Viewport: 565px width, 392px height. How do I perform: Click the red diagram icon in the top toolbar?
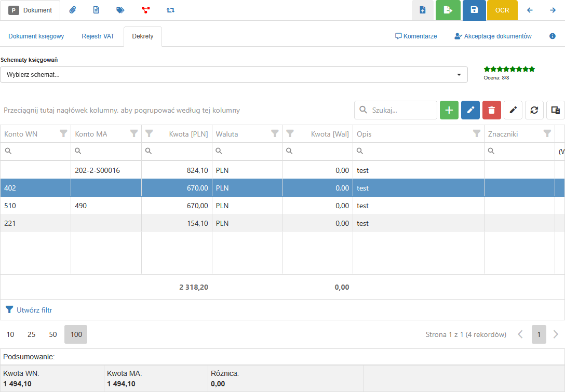coord(145,10)
